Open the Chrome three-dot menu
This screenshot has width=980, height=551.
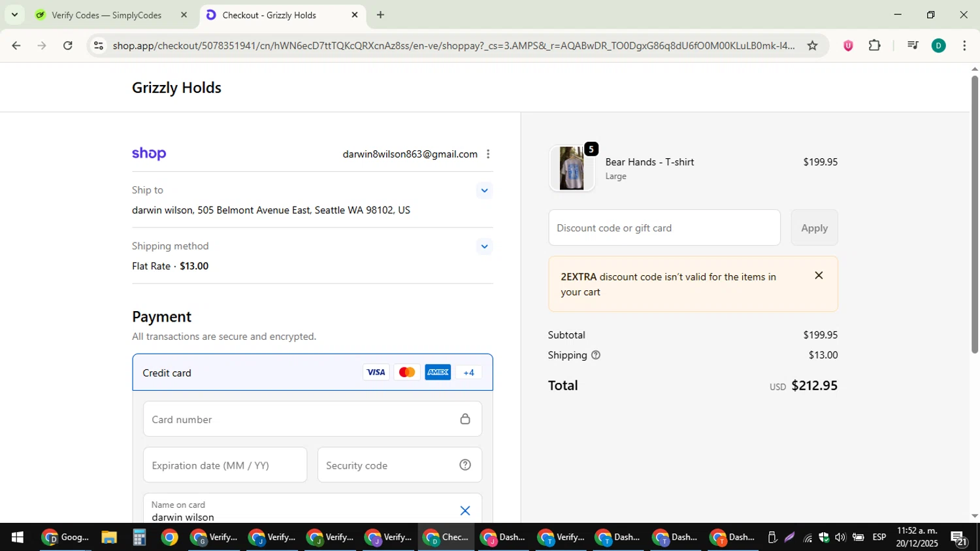click(x=964, y=46)
